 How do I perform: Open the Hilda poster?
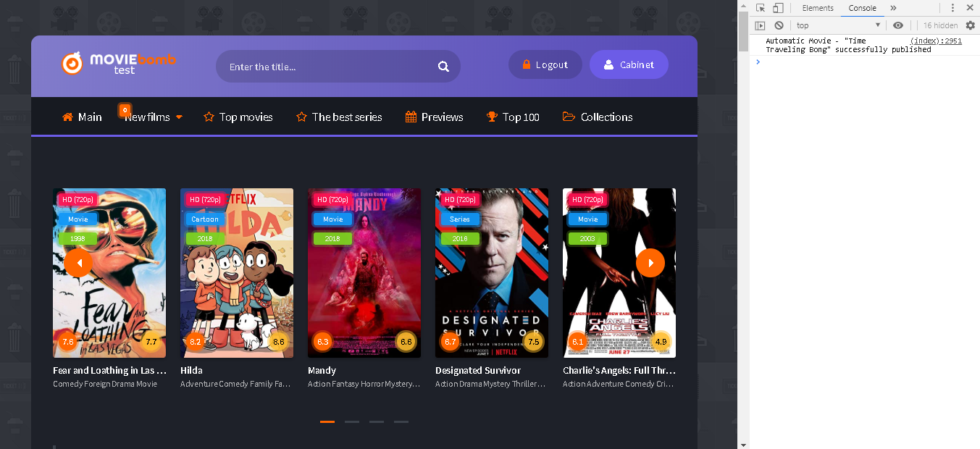tap(237, 273)
